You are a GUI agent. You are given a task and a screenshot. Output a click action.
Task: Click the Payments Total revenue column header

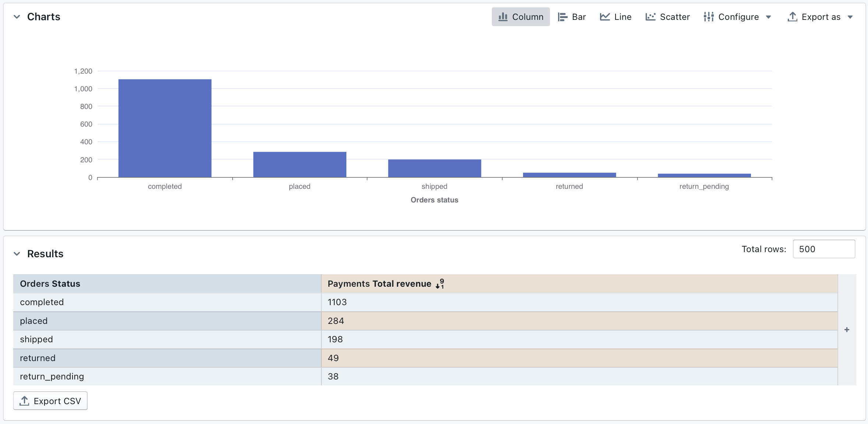(379, 284)
